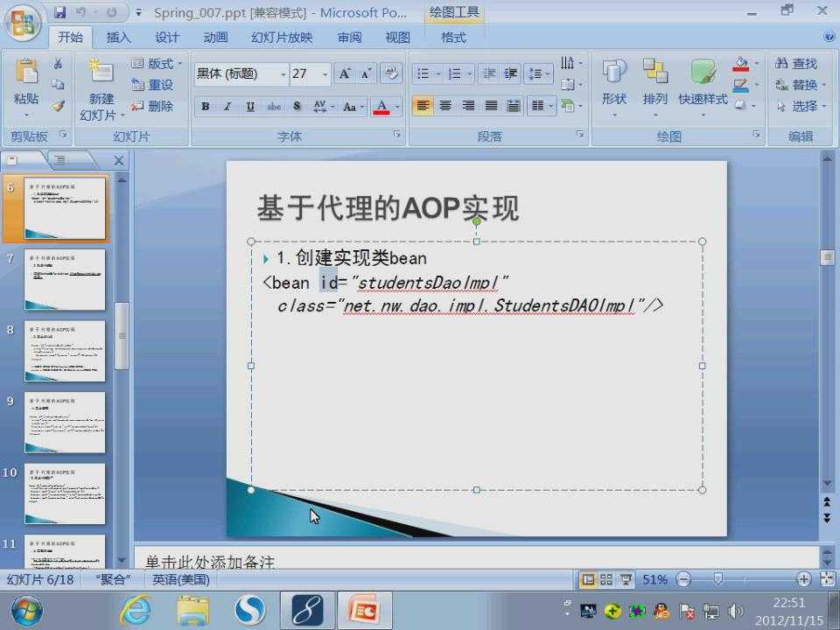Screen dimensions: 840x630
Task: Apply shape fill paint bucket
Action: pyautogui.click(x=741, y=64)
